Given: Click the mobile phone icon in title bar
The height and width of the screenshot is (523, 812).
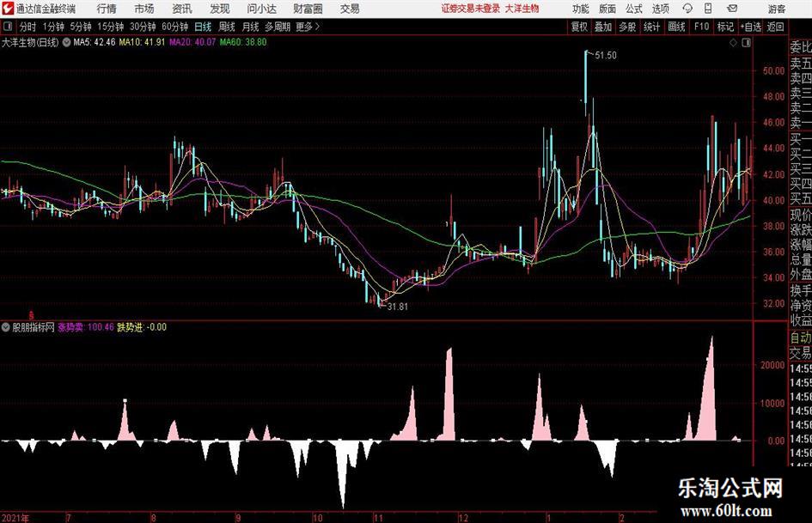Looking at the screenshot, I should pyautogui.click(x=708, y=9).
